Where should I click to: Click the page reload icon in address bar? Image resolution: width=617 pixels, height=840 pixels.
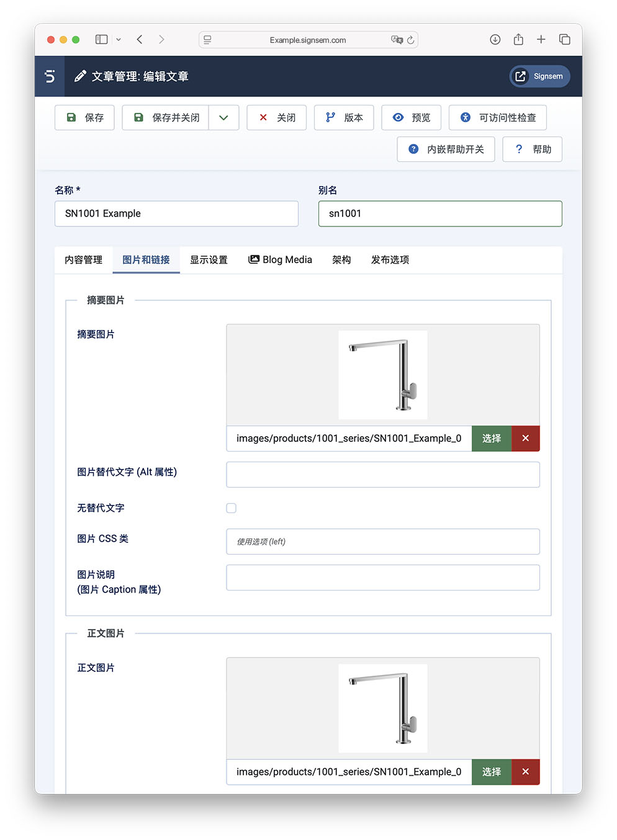pyautogui.click(x=410, y=40)
